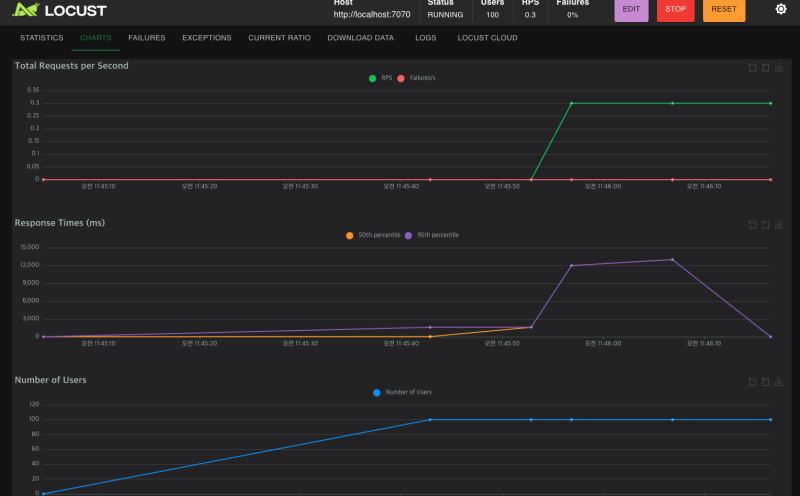Download Total Requests per Second chart image

779,68
